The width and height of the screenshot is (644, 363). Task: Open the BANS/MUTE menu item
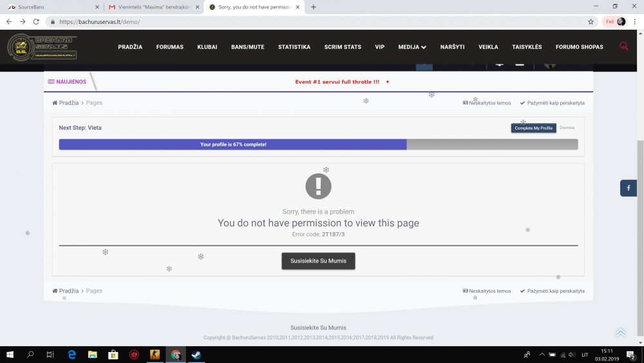(247, 47)
